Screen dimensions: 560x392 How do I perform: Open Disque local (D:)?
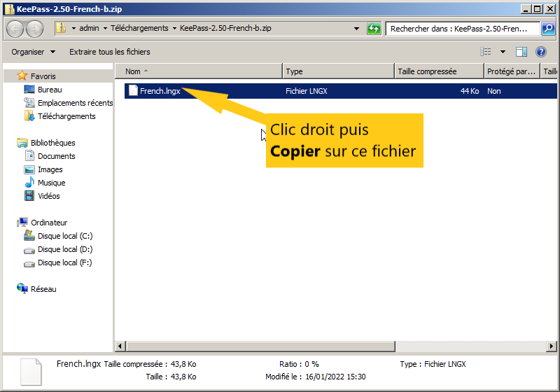[x=65, y=248]
